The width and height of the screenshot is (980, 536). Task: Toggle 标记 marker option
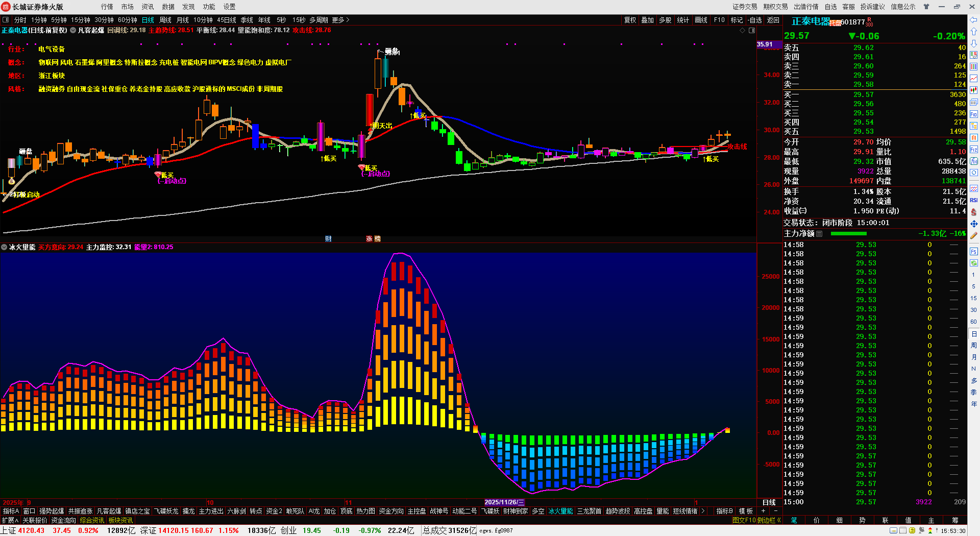737,20
